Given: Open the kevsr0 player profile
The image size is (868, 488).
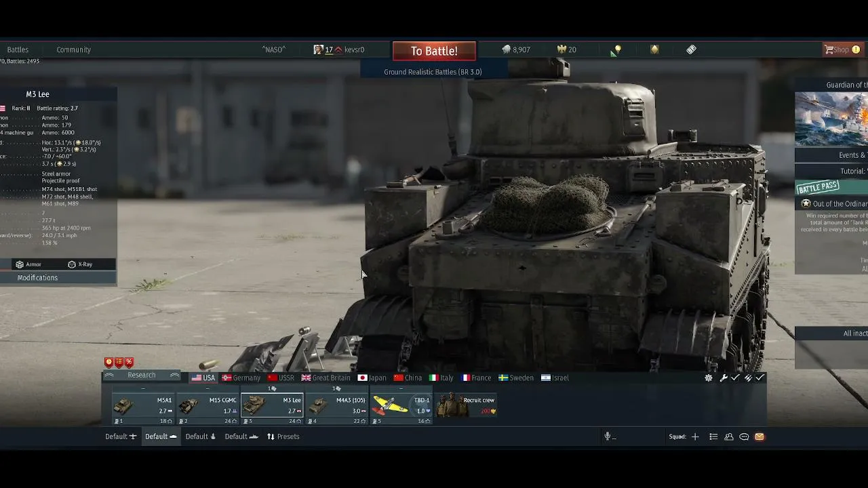Looking at the screenshot, I should click(339, 49).
